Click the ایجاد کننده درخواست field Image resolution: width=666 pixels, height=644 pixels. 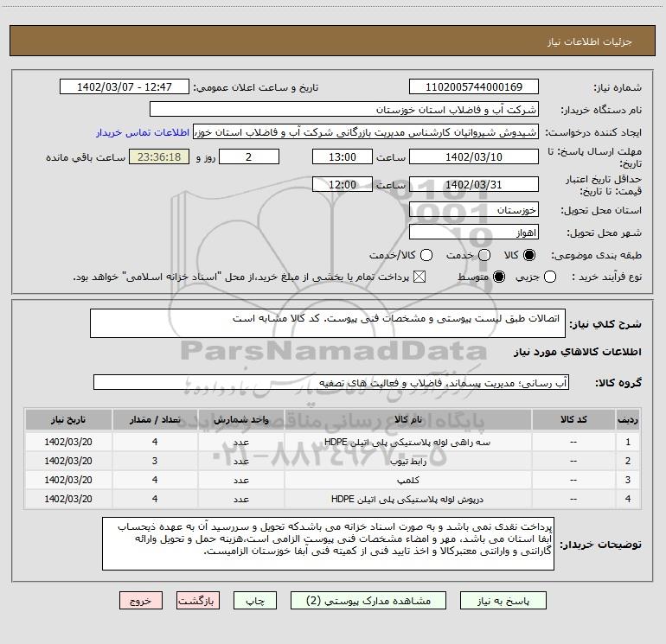pos(366,132)
